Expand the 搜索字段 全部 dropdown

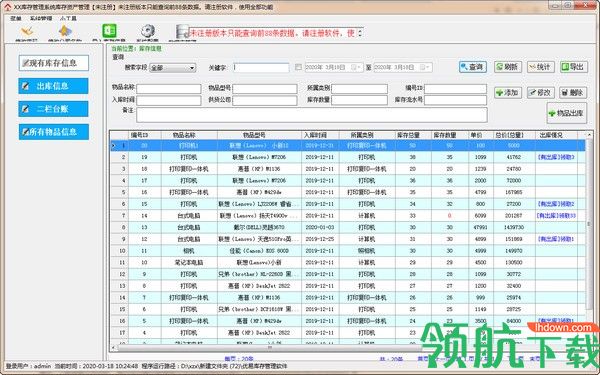(x=192, y=68)
